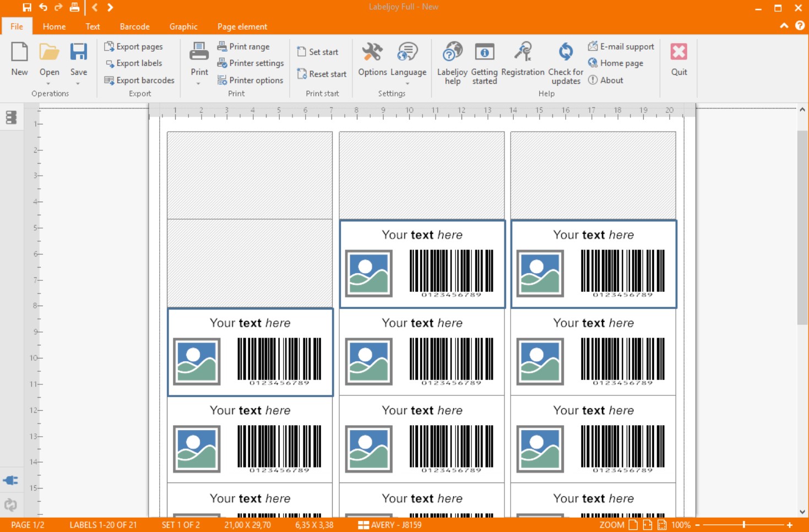This screenshot has width=809, height=532.
Task: Switch to the Barcode tab
Action: point(134,26)
